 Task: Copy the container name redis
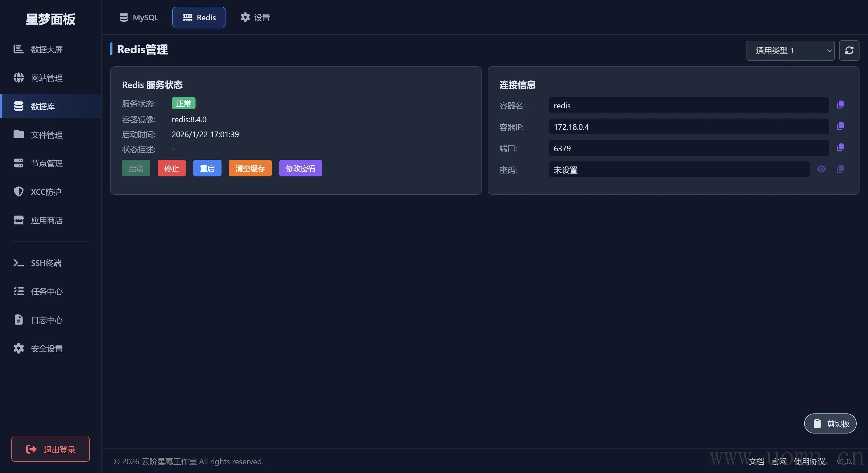point(840,105)
